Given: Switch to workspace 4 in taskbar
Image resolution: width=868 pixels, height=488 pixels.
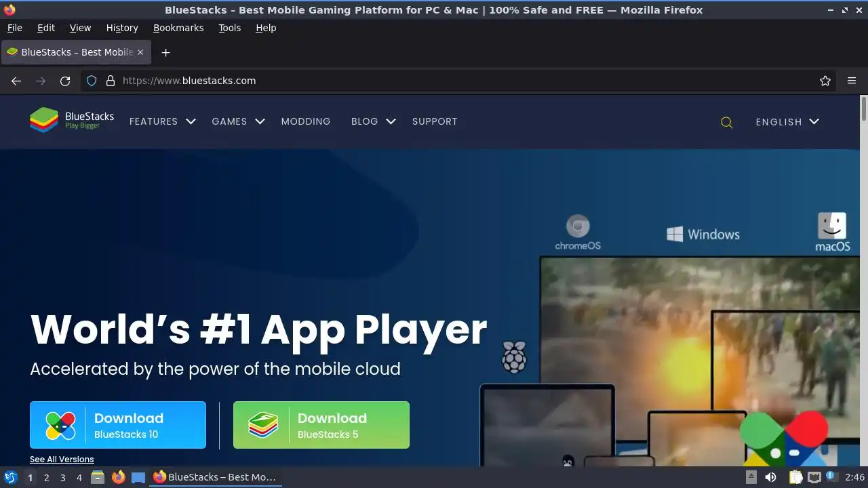Looking at the screenshot, I should click(79, 478).
